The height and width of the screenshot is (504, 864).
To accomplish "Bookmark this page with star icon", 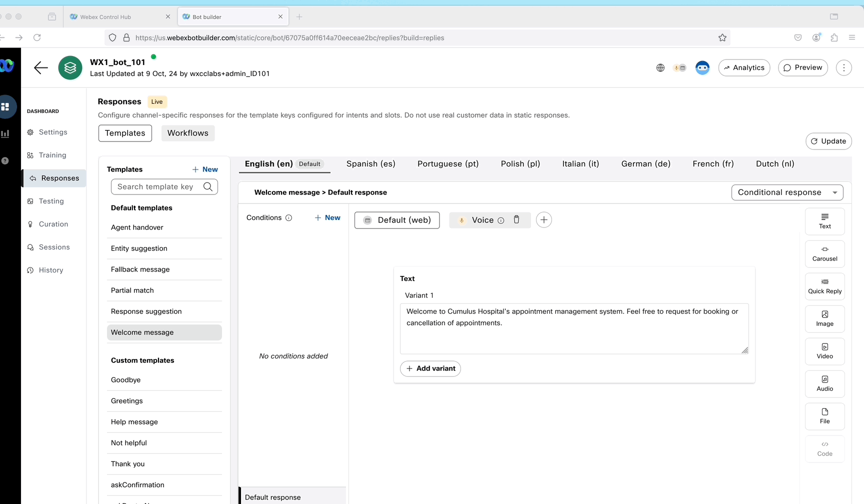I will [x=722, y=38].
